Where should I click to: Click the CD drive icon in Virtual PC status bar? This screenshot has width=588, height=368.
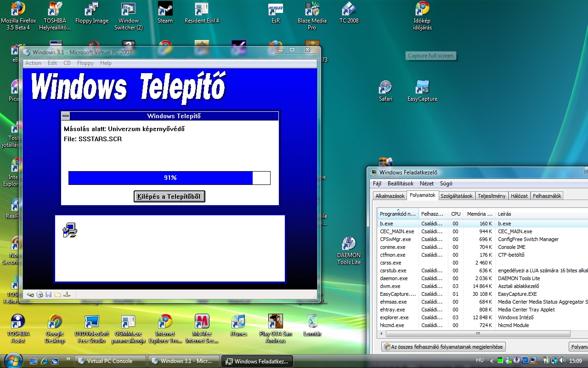click(x=40, y=294)
